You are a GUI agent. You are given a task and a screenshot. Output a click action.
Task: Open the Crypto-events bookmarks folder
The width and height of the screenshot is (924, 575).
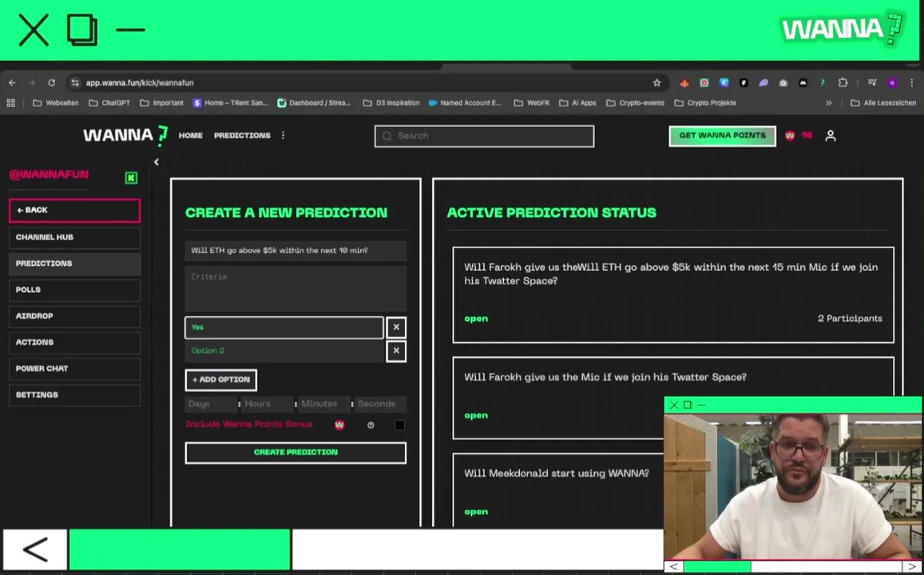point(635,102)
